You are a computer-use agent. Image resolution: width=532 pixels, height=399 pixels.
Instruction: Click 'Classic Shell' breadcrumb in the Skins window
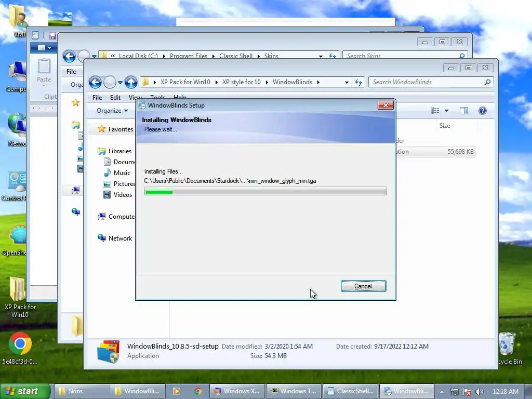[x=236, y=56]
